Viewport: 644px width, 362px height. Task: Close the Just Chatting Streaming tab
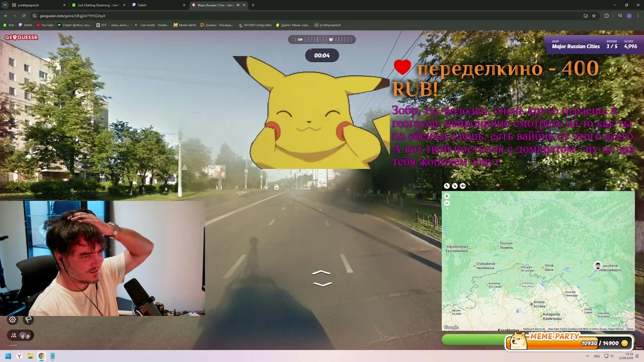click(124, 5)
